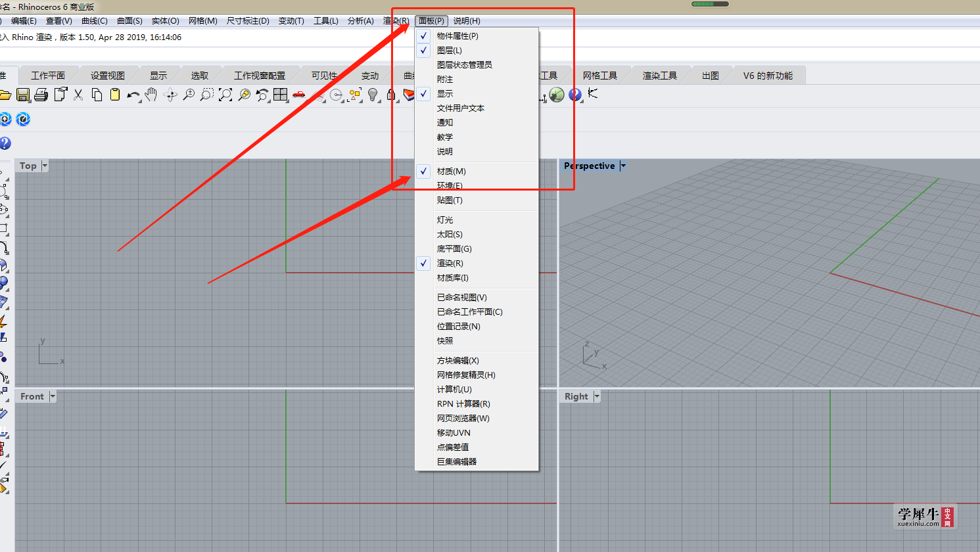Viewport: 980px width, 552px height.
Task: Click the four viewports layout icon
Action: coord(281,95)
